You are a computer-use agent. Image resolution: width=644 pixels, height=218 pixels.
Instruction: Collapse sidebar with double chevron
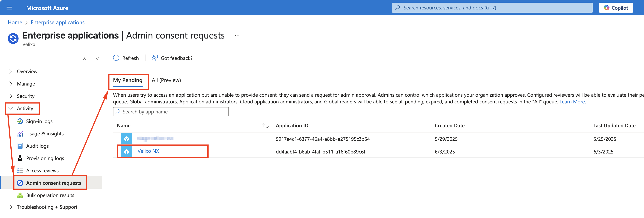pyautogui.click(x=97, y=58)
